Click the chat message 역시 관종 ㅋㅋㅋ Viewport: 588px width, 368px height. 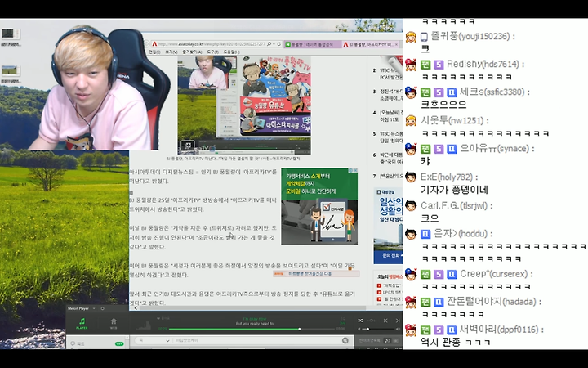(x=456, y=342)
